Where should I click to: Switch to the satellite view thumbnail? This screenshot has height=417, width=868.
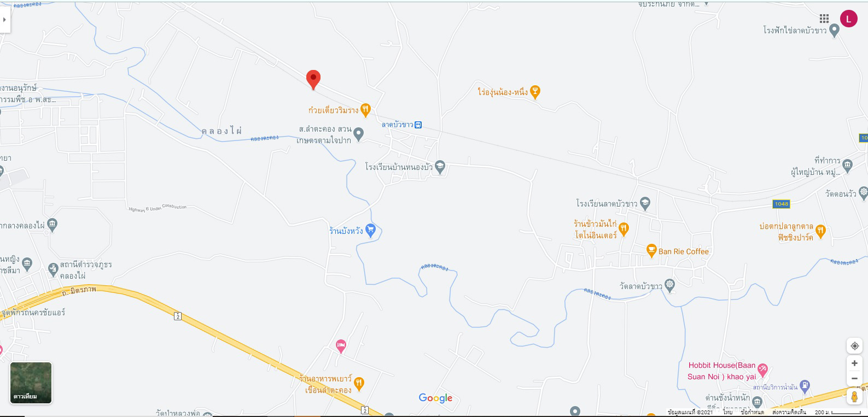31,383
